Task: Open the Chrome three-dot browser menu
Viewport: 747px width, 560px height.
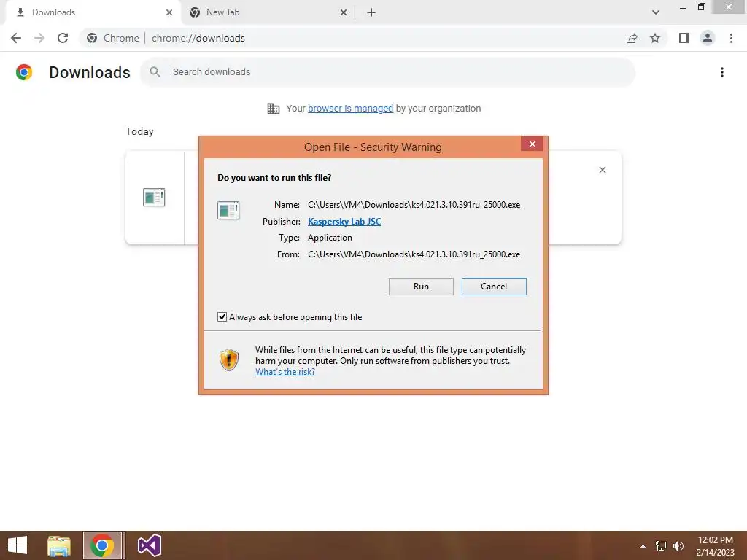Action: pyautogui.click(x=731, y=38)
